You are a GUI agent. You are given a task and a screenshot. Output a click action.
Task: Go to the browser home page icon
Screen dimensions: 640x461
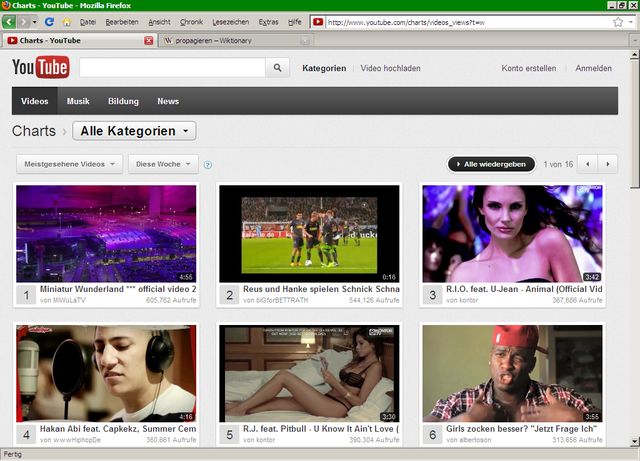click(66, 21)
